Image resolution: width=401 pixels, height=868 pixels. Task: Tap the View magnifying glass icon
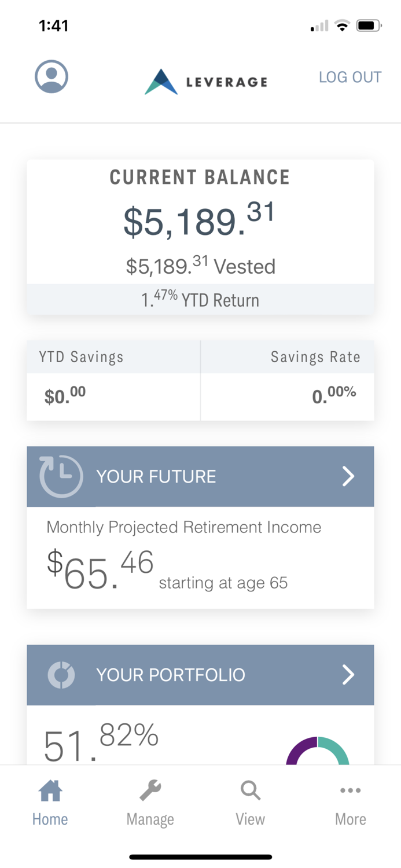click(x=250, y=790)
